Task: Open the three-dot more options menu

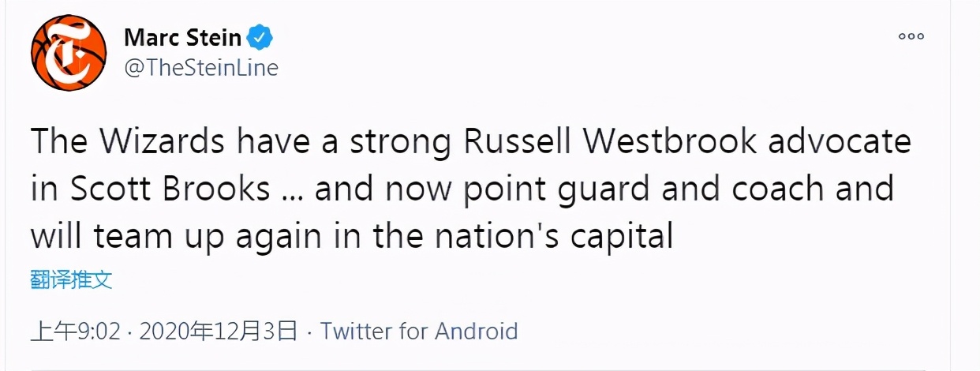Action: coord(911,36)
